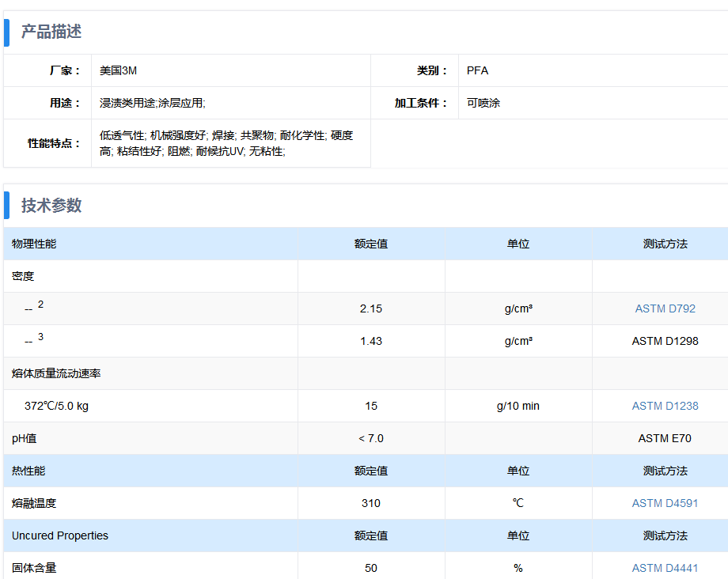The image size is (728, 579).
Task: Click the 熔体质量流动速率 row label
Action: click(56, 373)
